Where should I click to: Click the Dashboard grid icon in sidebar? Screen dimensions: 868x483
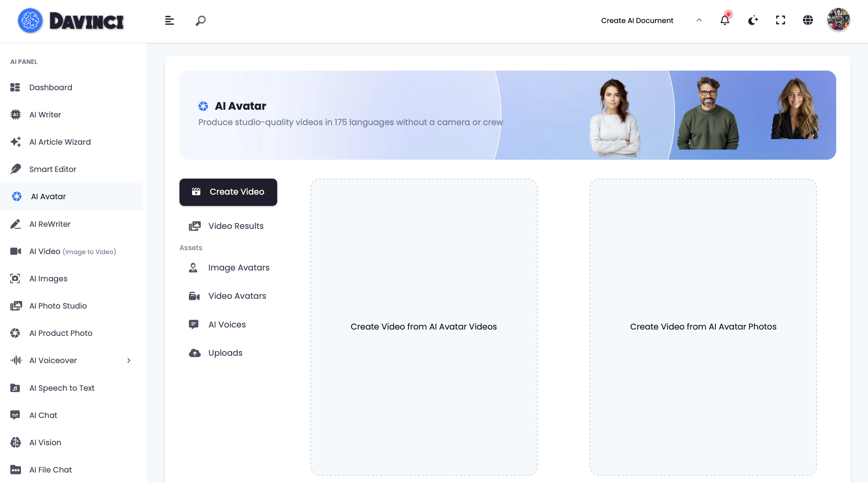click(15, 87)
